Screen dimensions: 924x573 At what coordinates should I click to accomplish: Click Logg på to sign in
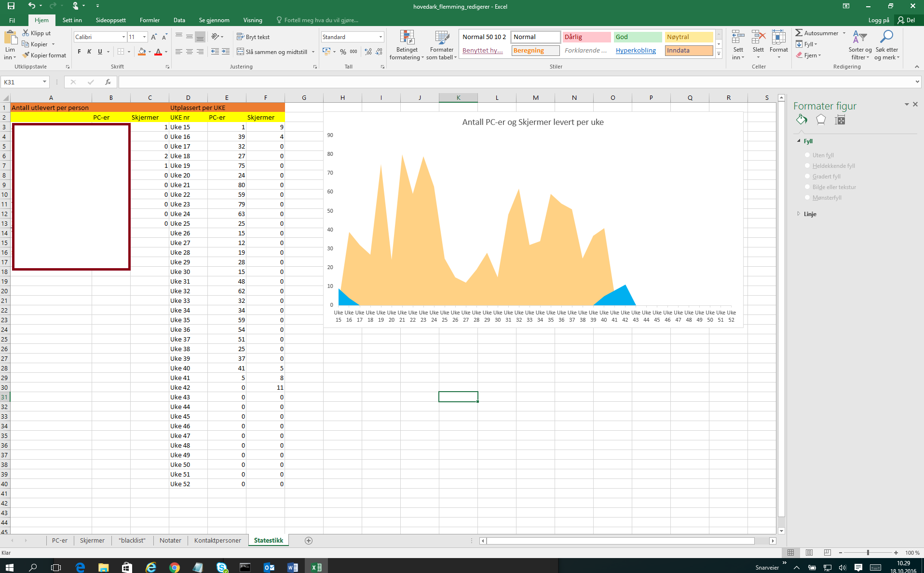879,20
